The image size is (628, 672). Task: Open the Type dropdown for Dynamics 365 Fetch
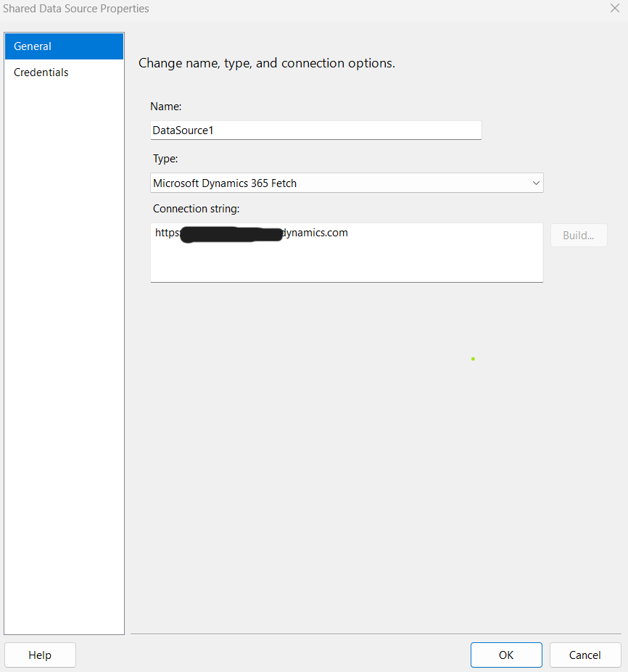click(347, 183)
